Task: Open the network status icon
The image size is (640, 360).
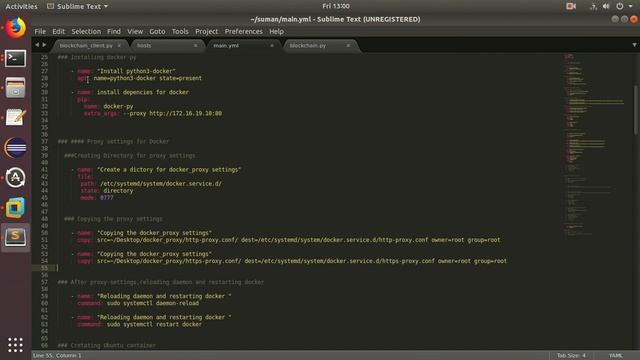Action: pos(593,6)
